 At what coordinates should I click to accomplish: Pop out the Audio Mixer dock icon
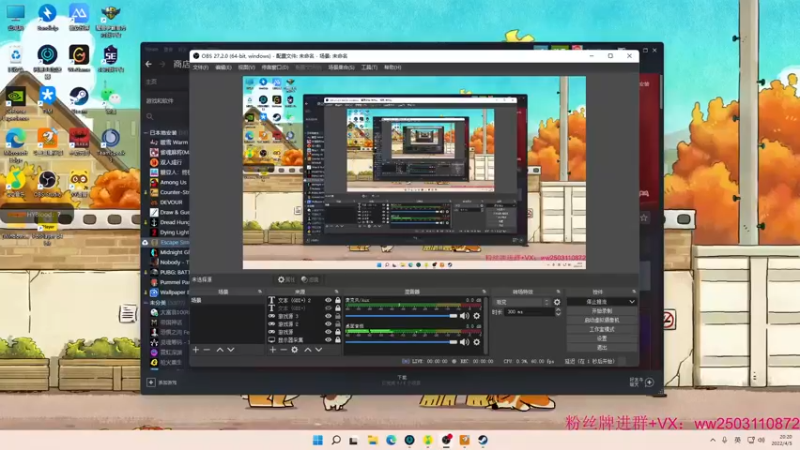tap(484, 292)
